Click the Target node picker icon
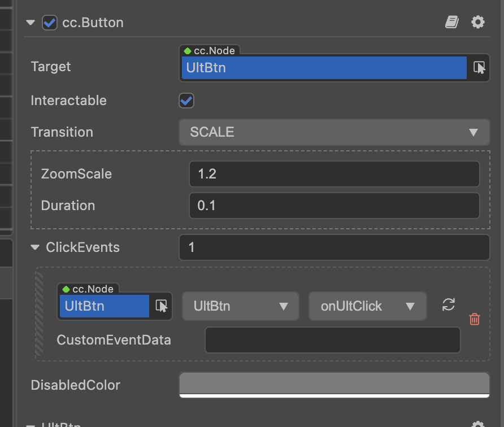This screenshot has height=427, width=504. click(479, 68)
